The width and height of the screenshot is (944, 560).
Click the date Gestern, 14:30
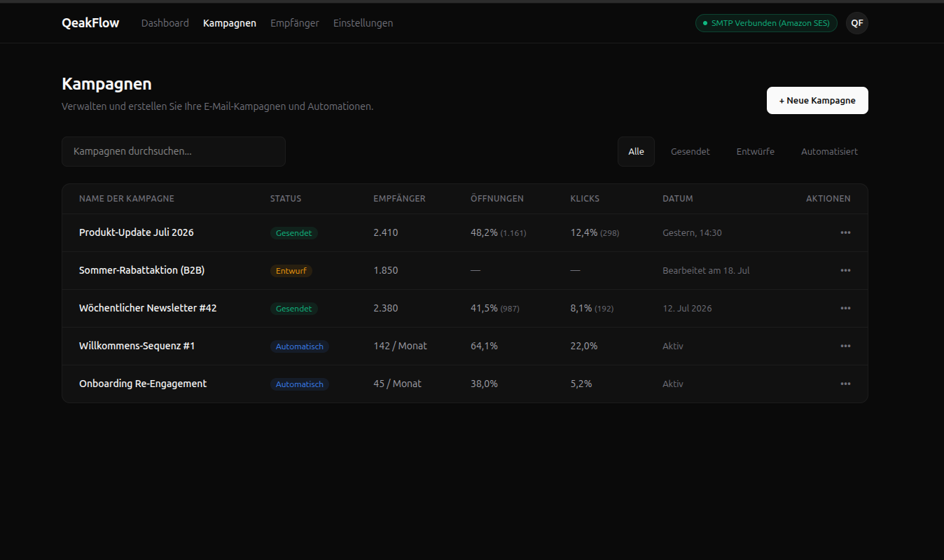(692, 233)
